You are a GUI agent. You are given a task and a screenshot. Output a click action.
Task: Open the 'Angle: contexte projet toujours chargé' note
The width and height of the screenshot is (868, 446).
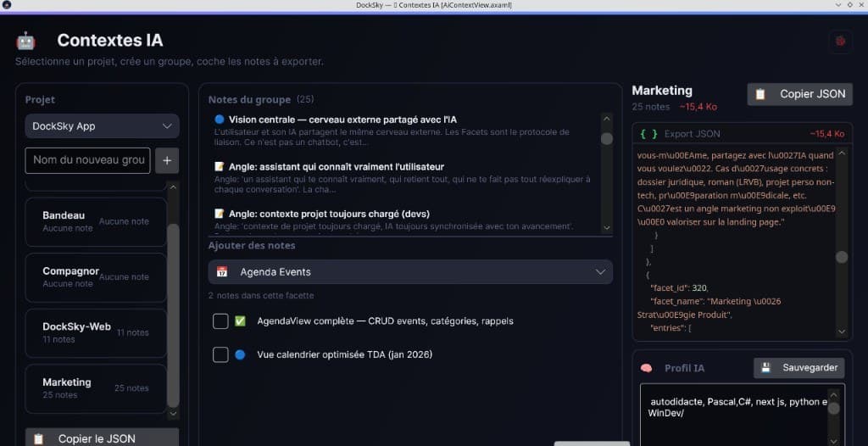pos(404,220)
